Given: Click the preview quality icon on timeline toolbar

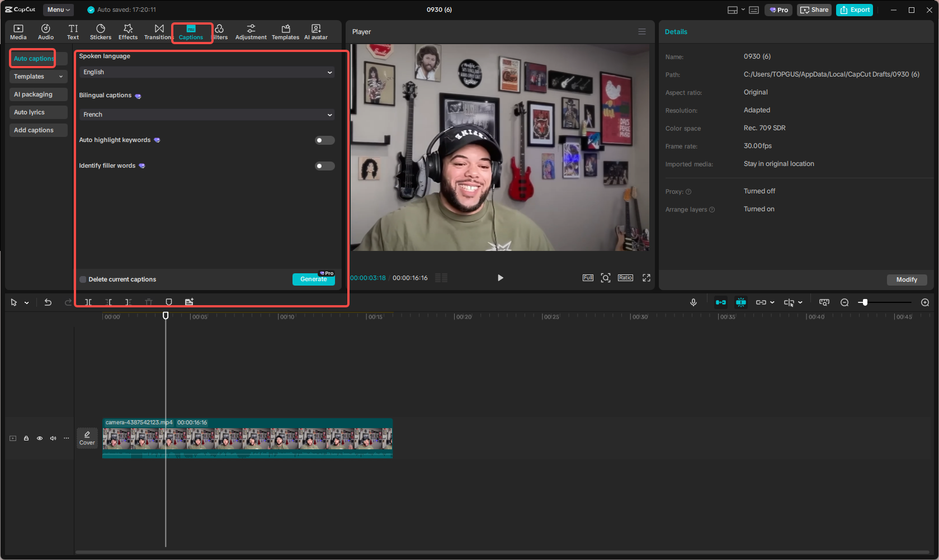Looking at the screenshot, I should tap(824, 302).
